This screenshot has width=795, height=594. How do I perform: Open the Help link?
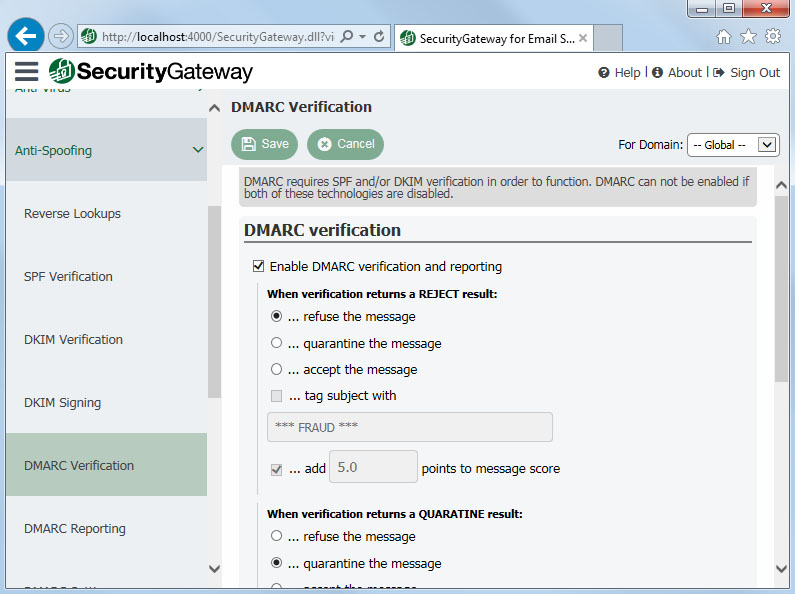620,73
